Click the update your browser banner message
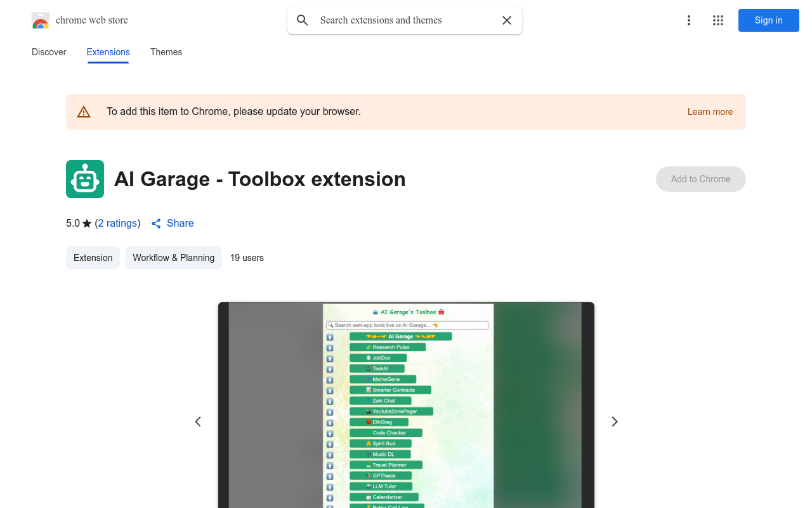812x508 pixels. click(x=233, y=112)
